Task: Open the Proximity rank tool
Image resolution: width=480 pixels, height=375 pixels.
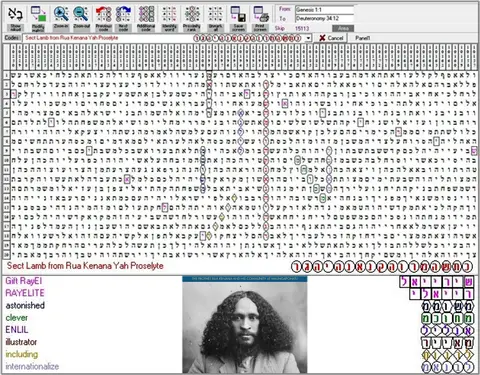Action: (192, 19)
